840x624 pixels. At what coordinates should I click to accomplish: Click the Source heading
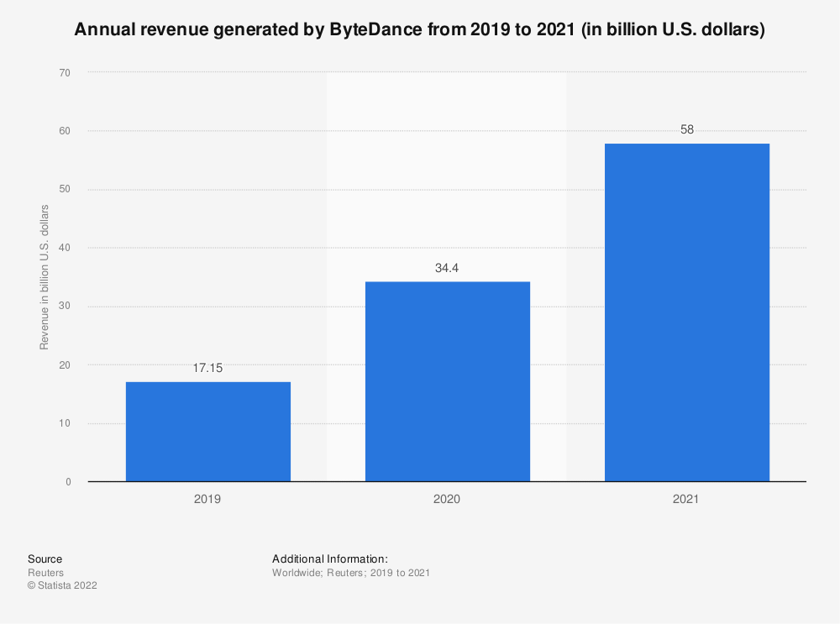coord(45,559)
